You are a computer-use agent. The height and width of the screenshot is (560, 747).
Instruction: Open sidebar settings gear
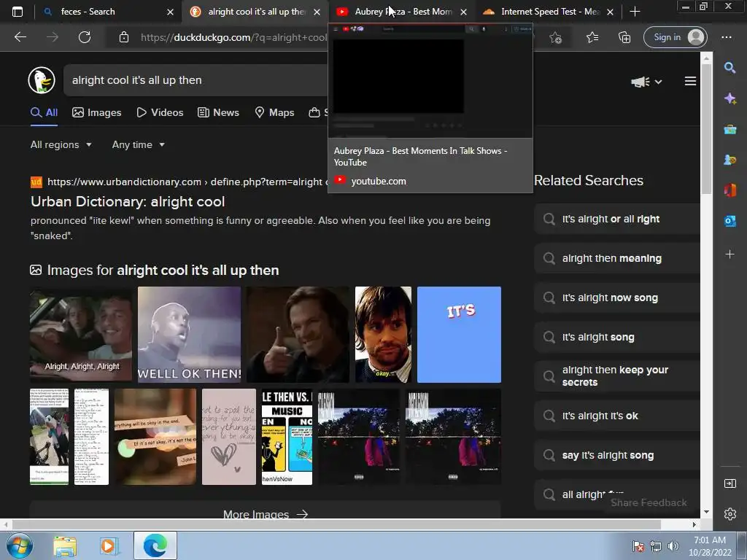(x=729, y=514)
